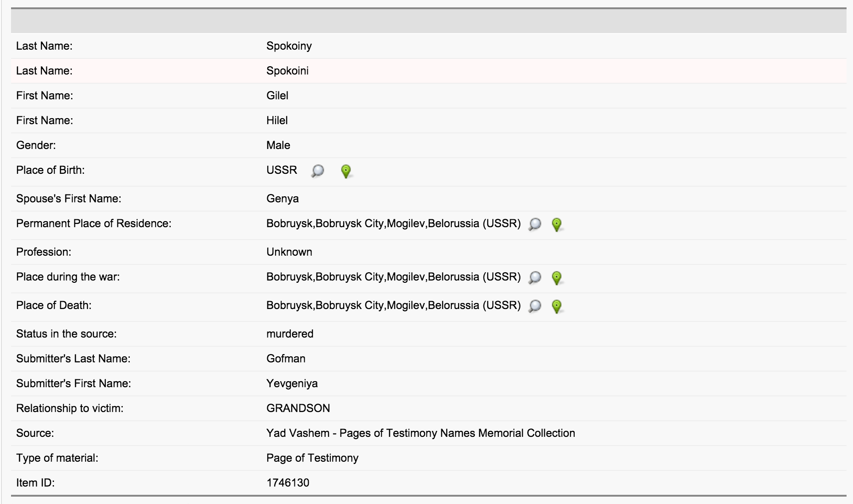This screenshot has height=504, width=853.
Task: Open the map pin for Place of Birth
Action: click(346, 172)
